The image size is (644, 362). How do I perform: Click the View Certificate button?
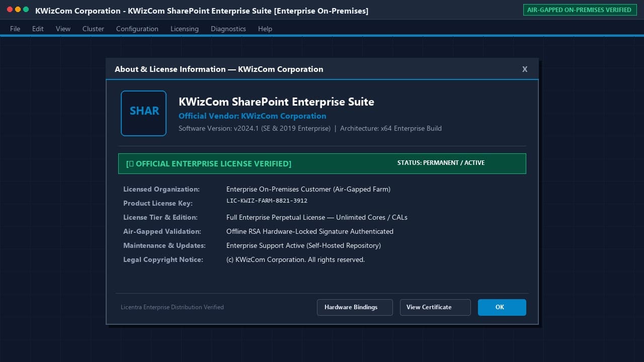pos(435,307)
